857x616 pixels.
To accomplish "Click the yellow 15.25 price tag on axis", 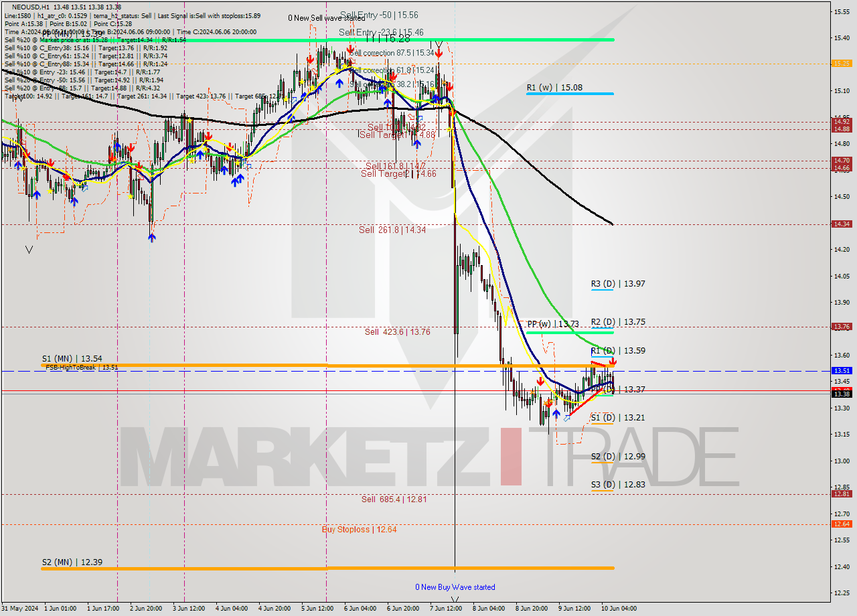I will coord(841,64).
